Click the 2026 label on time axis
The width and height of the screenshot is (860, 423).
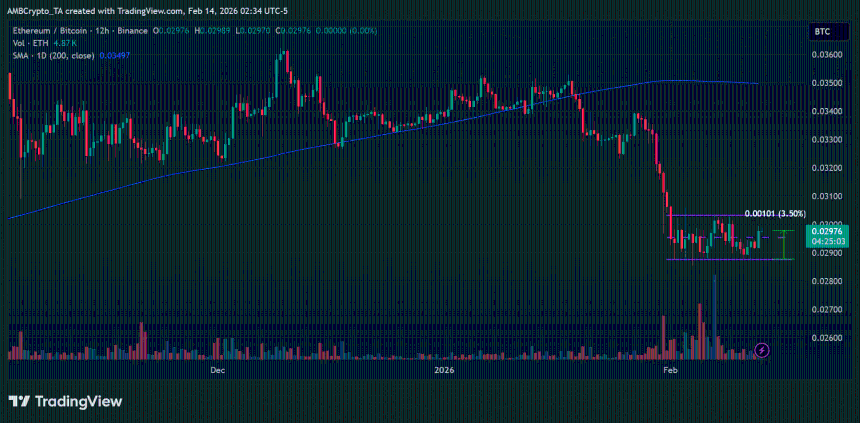pyautogui.click(x=446, y=370)
